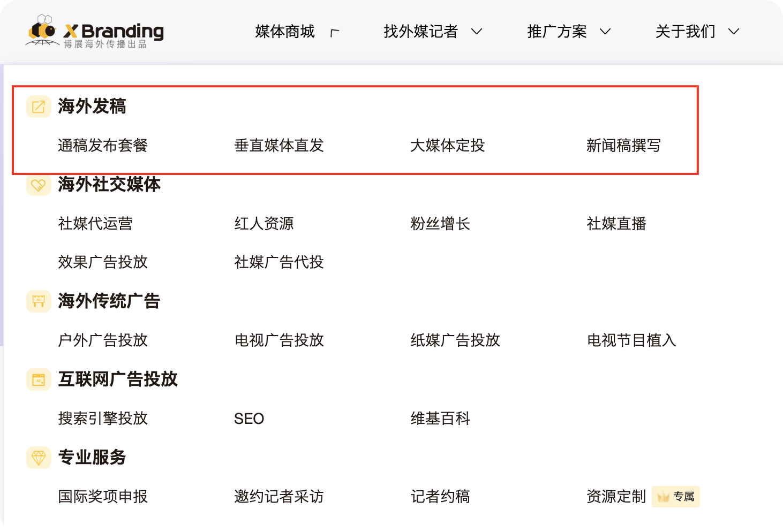Click the 专业服务 diamond icon

click(x=39, y=458)
